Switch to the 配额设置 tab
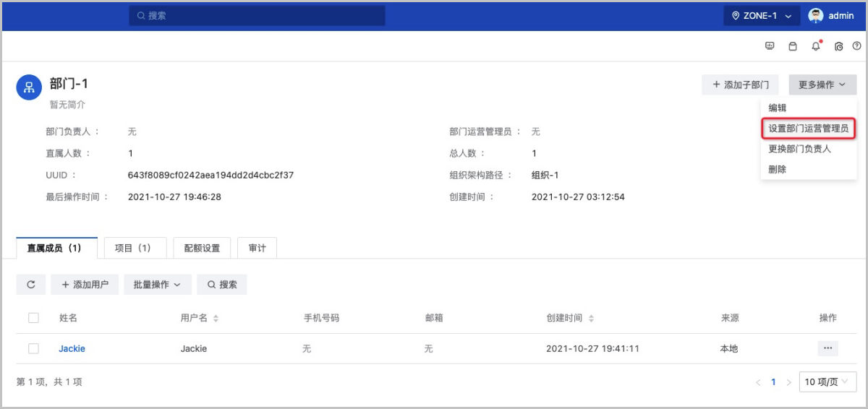Image resolution: width=868 pixels, height=409 pixels. click(x=202, y=248)
